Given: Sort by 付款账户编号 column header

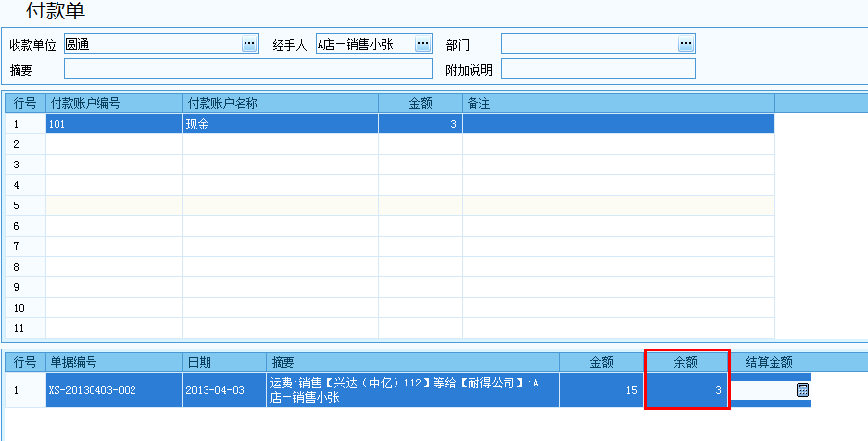Looking at the screenshot, I should (113, 103).
